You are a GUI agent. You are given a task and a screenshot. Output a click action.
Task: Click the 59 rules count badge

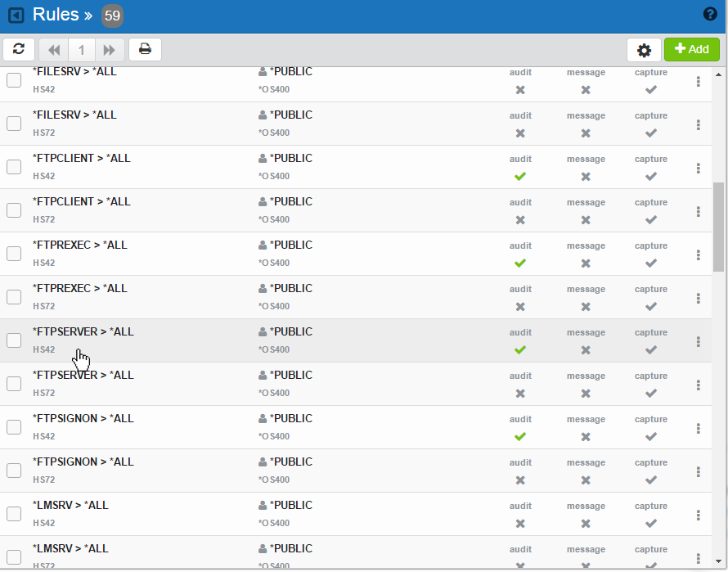coord(112,16)
